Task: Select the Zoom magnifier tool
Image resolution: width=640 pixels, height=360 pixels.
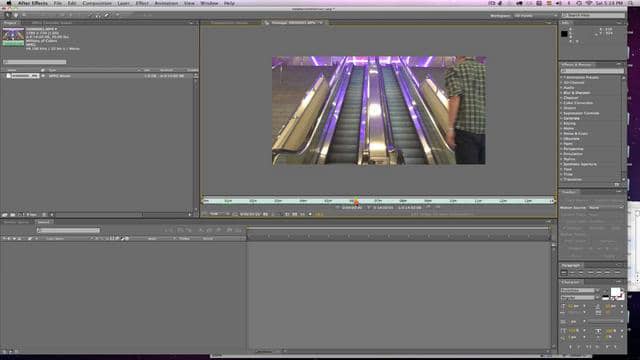Action: pyautogui.click(x=24, y=16)
